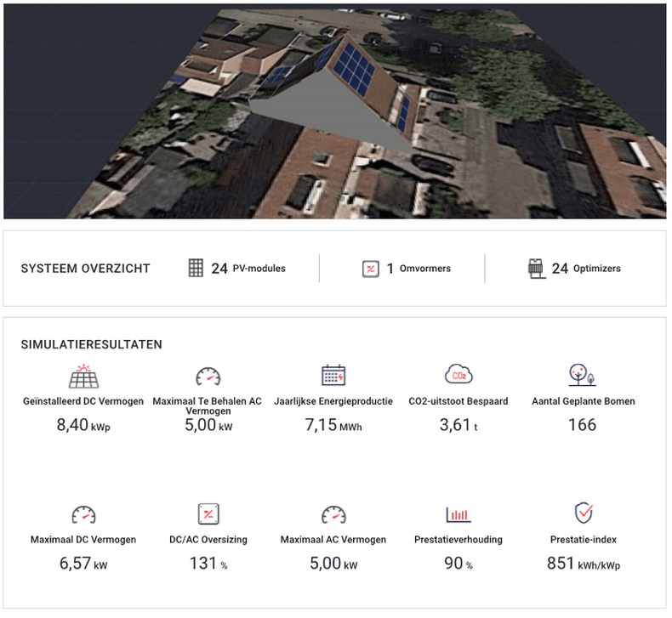Click the Maximaal Te Behalen AC Vermogen label
Screen dimensions: 672x618
tap(208, 407)
